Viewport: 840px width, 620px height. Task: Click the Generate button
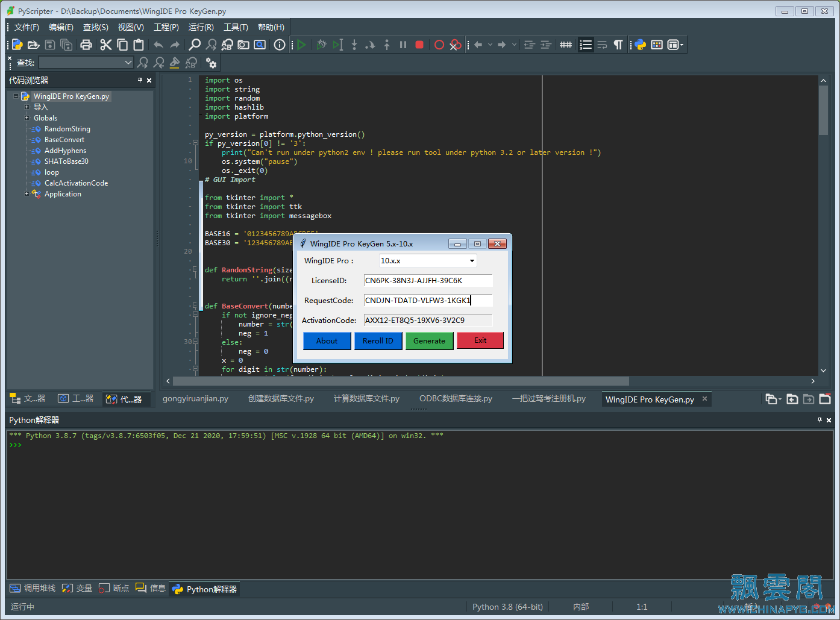pyautogui.click(x=429, y=341)
